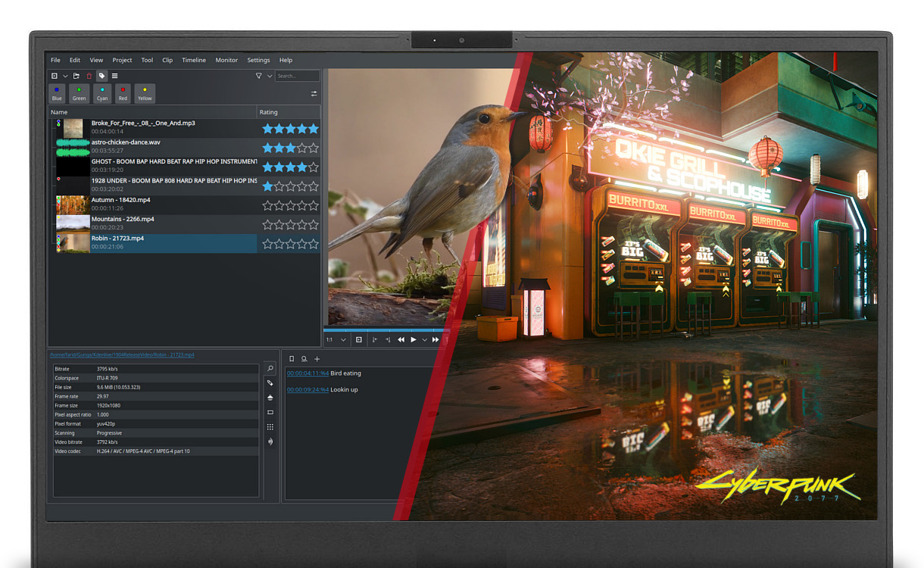Open the tag configuration sliders icon

[314, 94]
